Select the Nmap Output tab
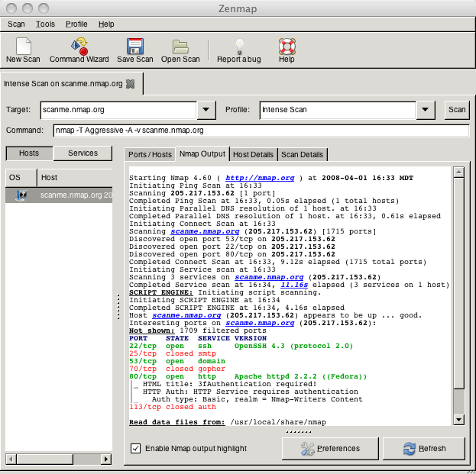 (202, 153)
